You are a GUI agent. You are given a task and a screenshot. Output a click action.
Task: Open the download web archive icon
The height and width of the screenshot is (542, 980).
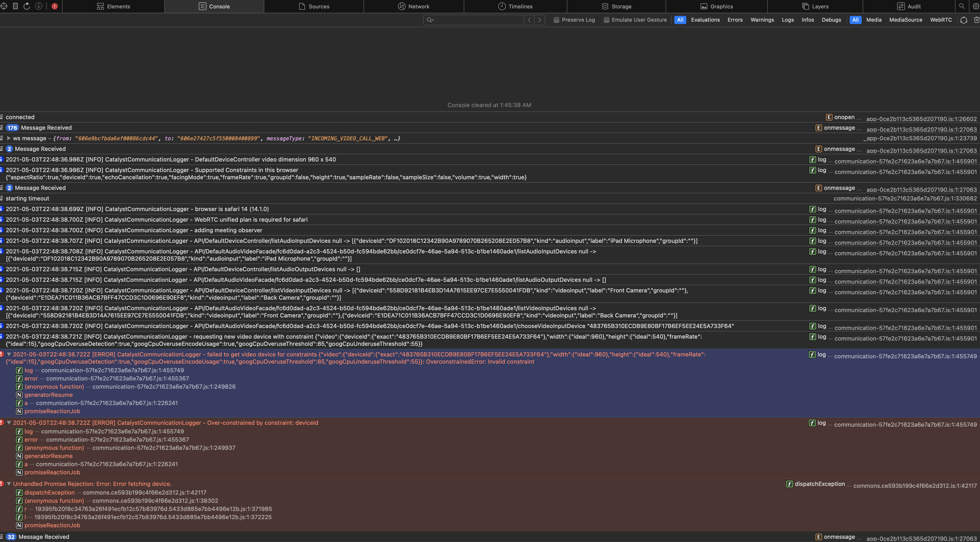coord(38,6)
